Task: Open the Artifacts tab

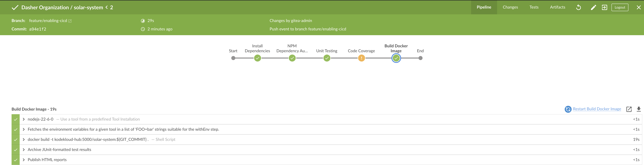Action: pyautogui.click(x=557, y=7)
